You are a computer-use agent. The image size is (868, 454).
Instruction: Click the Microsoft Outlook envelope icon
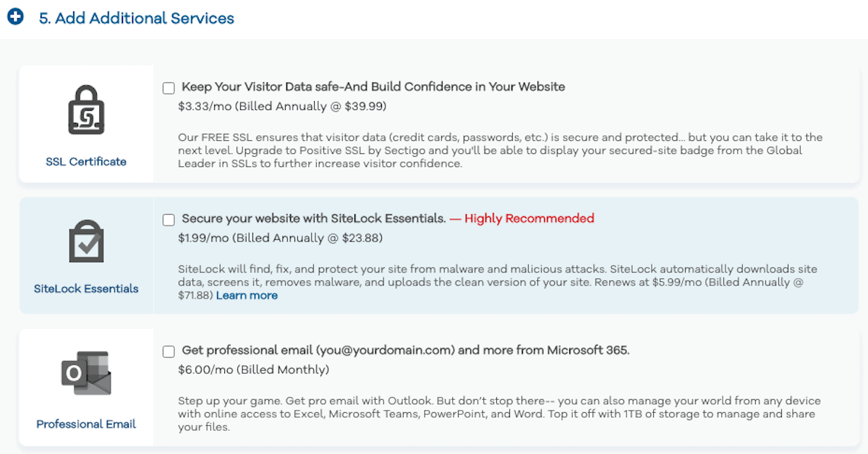(x=86, y=374)
